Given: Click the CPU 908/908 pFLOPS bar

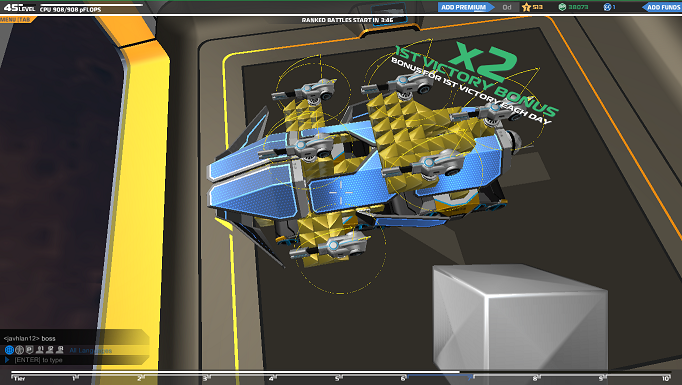Looking at the screenshot, I should point(91,7).
